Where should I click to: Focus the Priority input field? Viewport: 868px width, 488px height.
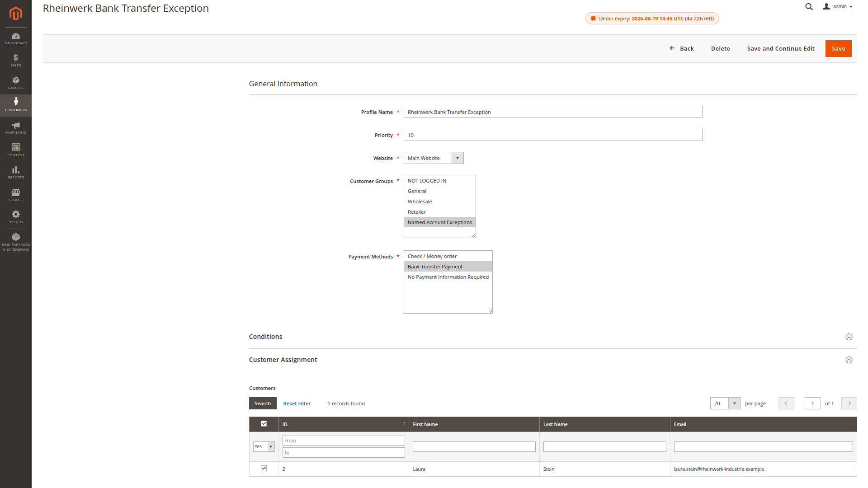[553, 135]
